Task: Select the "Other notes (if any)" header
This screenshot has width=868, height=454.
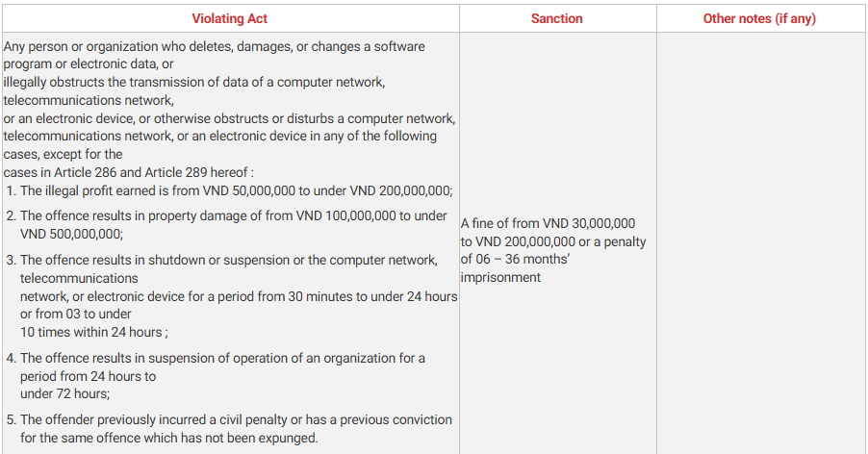Action: coord(759,18)
